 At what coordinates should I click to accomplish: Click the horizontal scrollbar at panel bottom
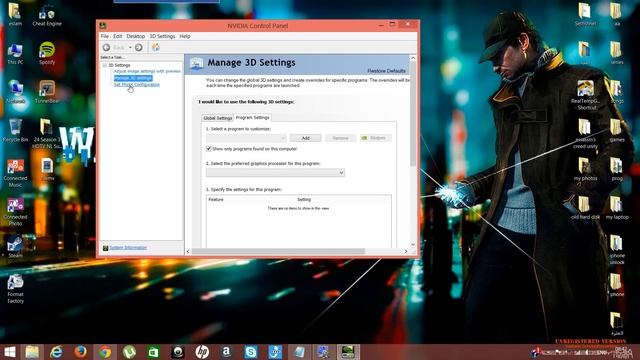278,251
